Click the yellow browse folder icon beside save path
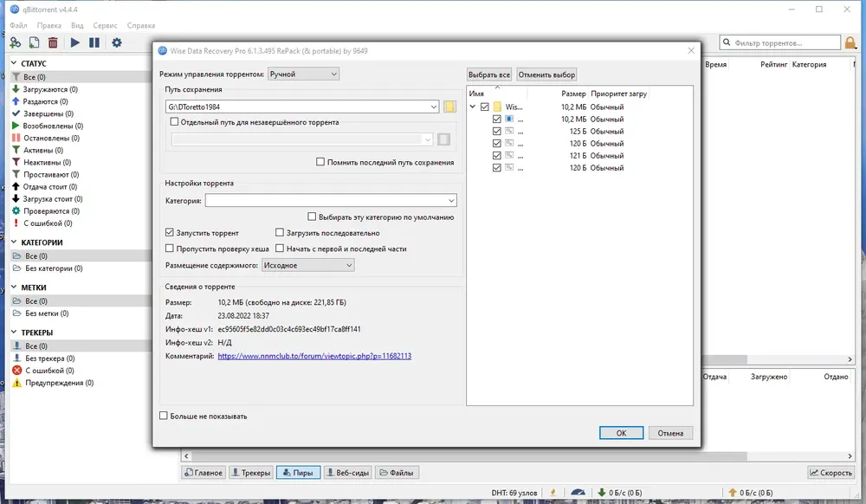This screenshot has width=866, height=504. click(x=449, y=107)
